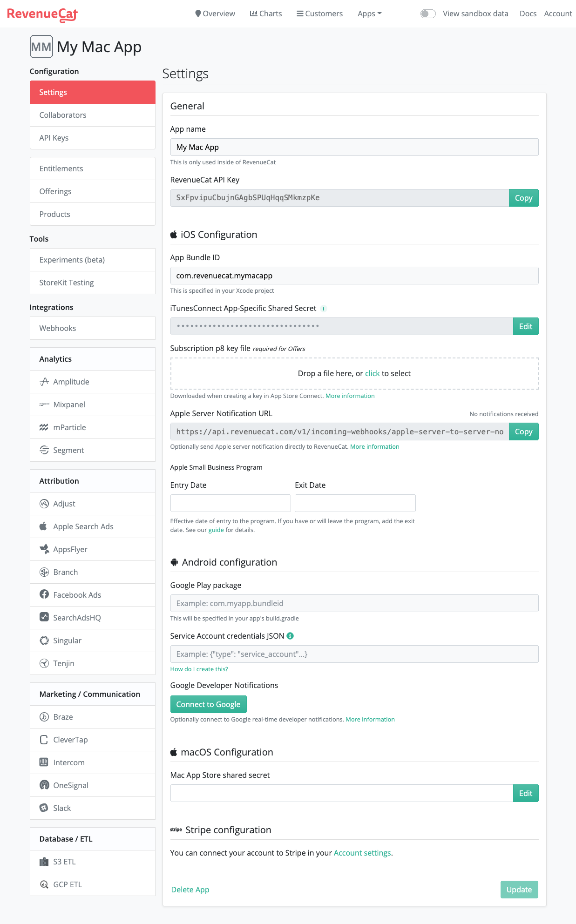
Task: Click the Exit Date field
Action: pyautogui.click(x=355, y=503)
